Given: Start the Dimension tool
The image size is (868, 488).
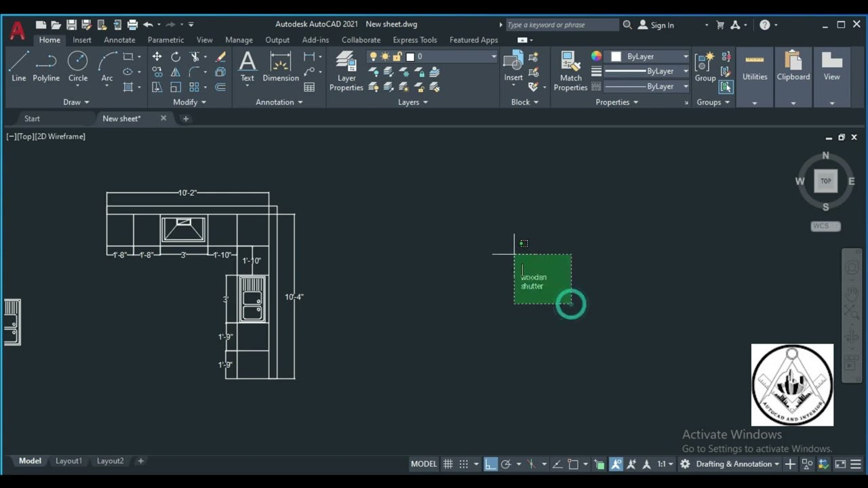Looking at the screenshot, I should pos(281,66).
